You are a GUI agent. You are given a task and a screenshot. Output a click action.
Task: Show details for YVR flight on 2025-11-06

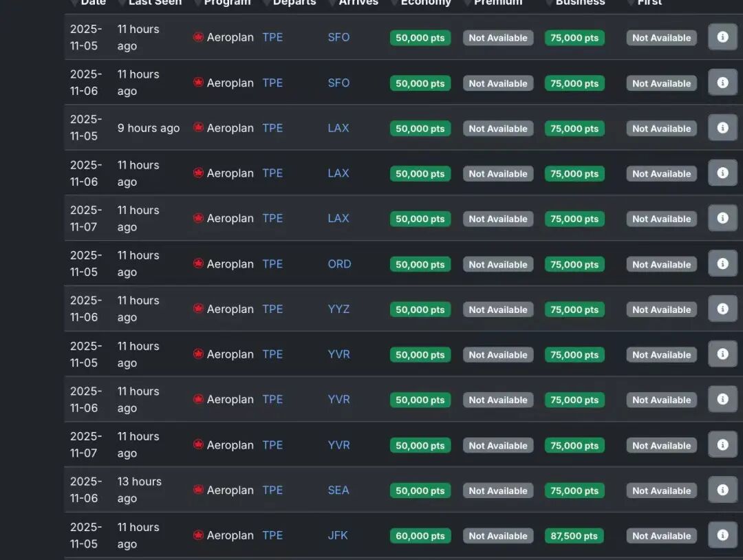point(722,399)
